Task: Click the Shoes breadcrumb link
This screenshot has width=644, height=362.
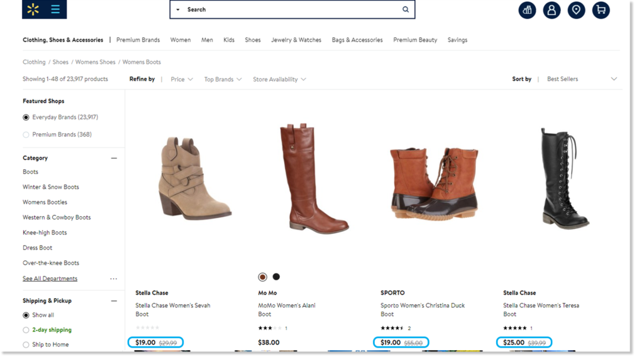Action: point(60,62)
